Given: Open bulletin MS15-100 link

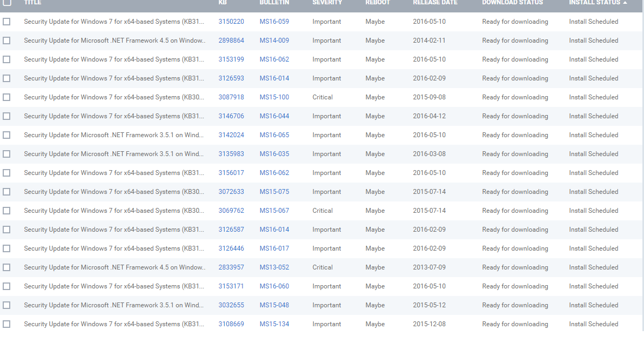Looking at the screenshot, I should point(274,97).
